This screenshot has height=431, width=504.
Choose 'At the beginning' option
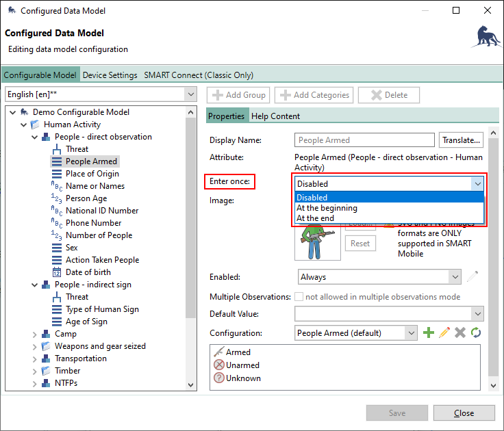point(327,208)
